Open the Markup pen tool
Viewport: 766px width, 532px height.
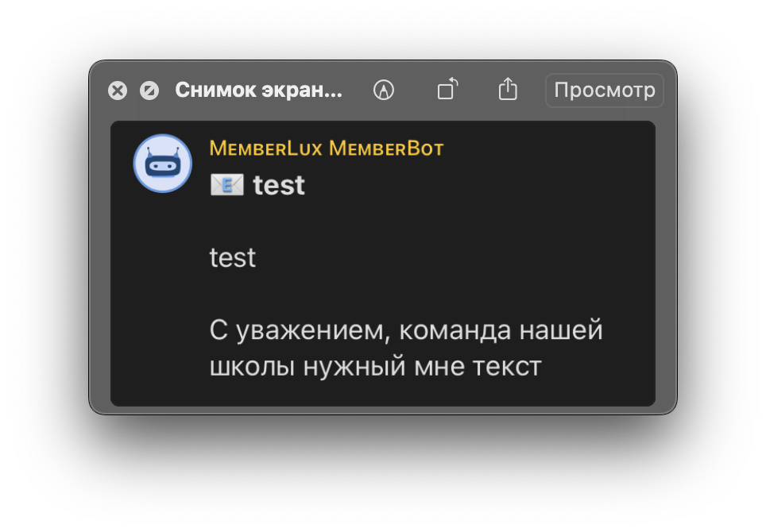[x=384, y=90]
